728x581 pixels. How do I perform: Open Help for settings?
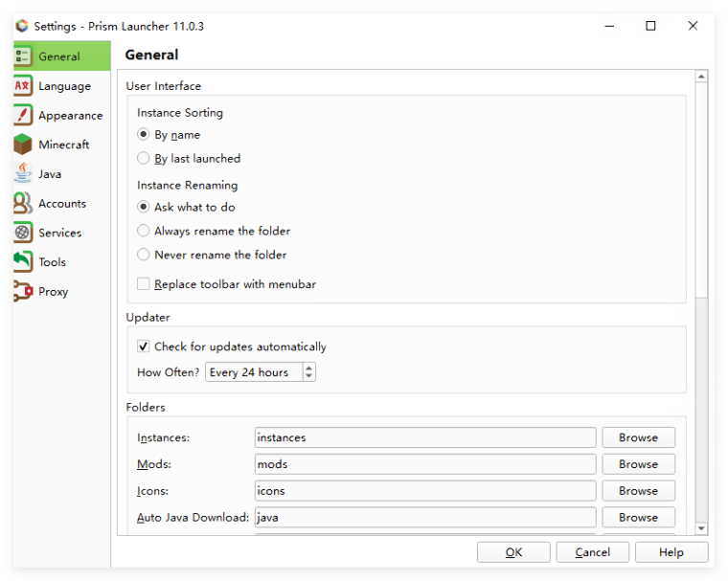tap(671, 552)
